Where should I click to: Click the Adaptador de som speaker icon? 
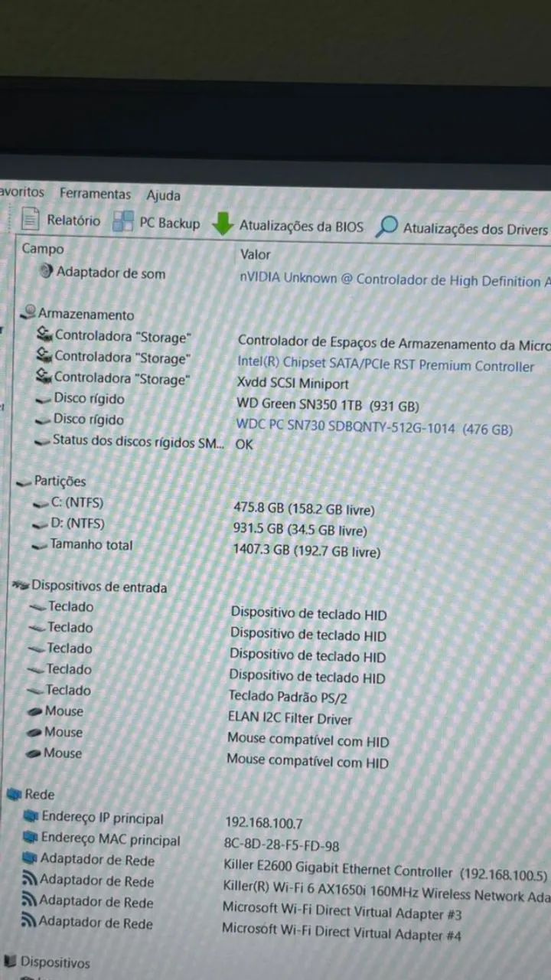(x=46, y=272)
